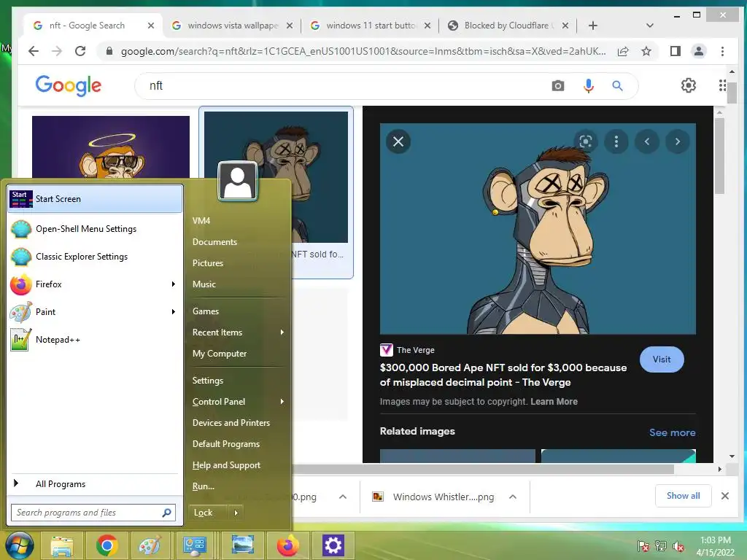
Task: Click user picture in Start menu
Action: tap(237, 181)
